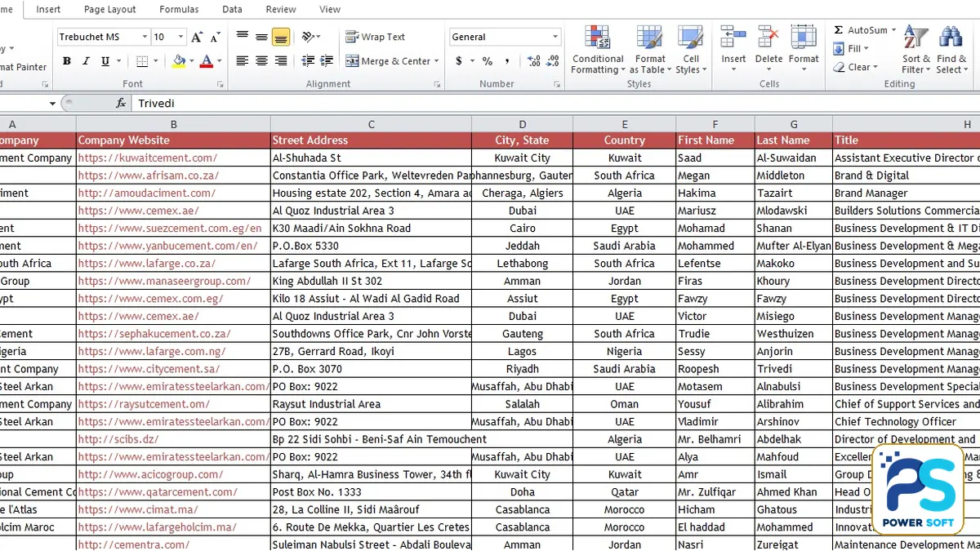The image size is (980, 551).
Task: Click in the formula bar showing Trivedi
Action: [x=555, y=104]
